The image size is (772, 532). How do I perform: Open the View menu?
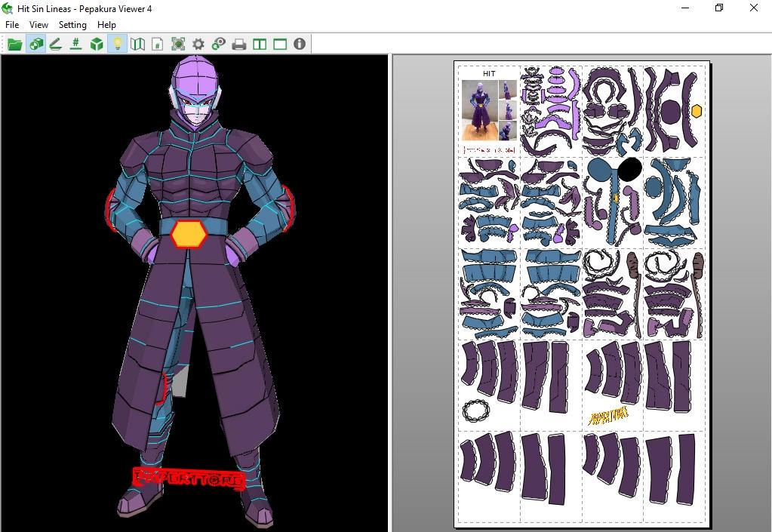click(38, 25)
